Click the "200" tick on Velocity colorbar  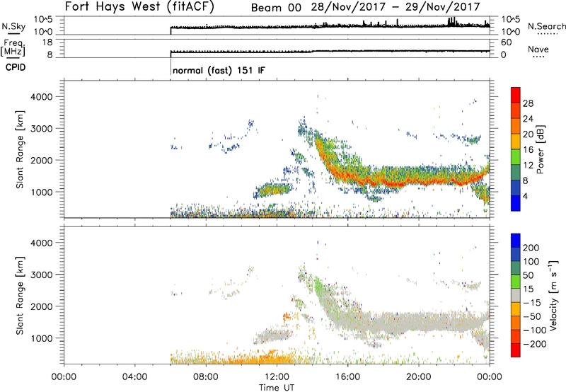pos(531,248)
